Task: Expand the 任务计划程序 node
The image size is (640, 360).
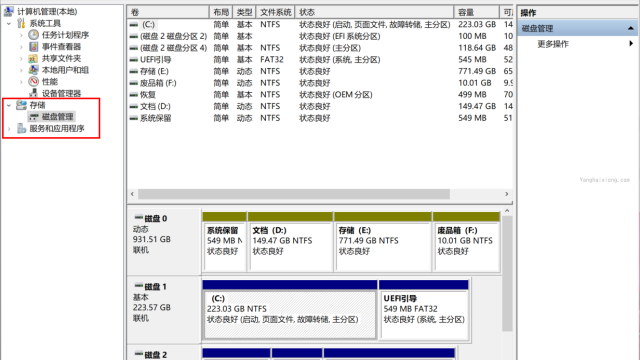Action: [x=21, y=35]
